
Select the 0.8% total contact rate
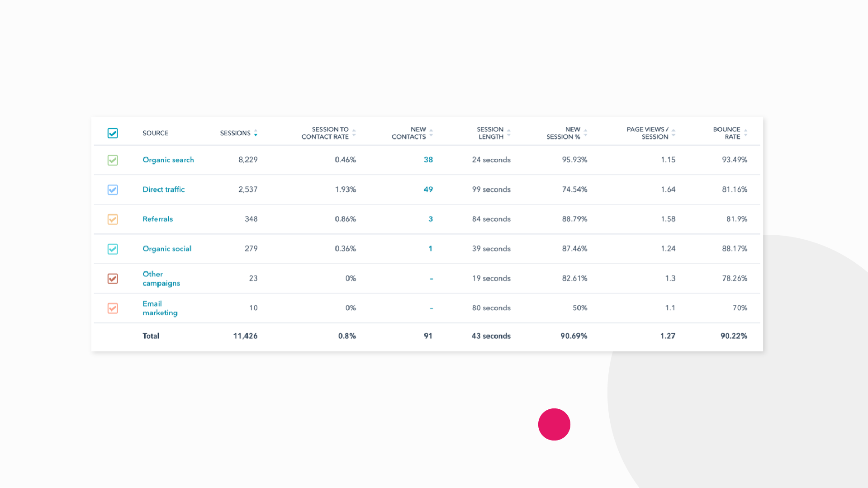tap(347, 336)
